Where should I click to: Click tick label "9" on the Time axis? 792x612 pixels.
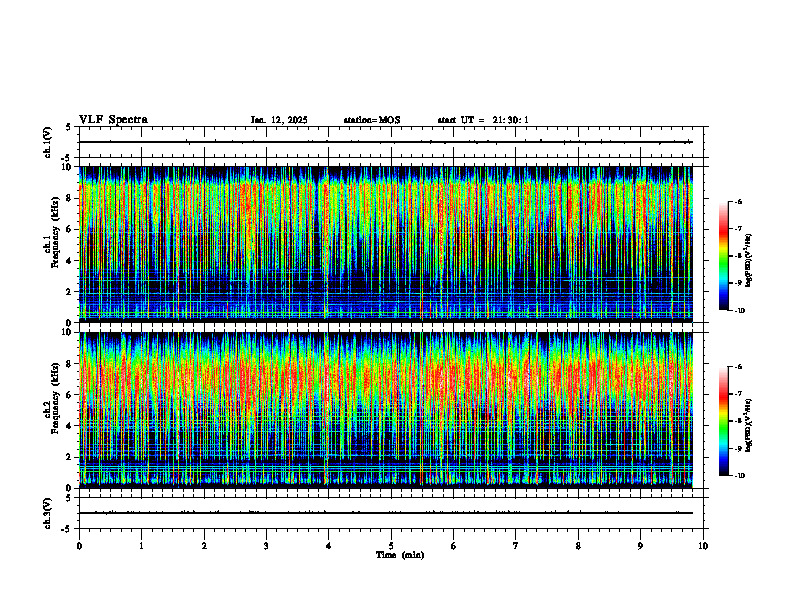(640, 546)
